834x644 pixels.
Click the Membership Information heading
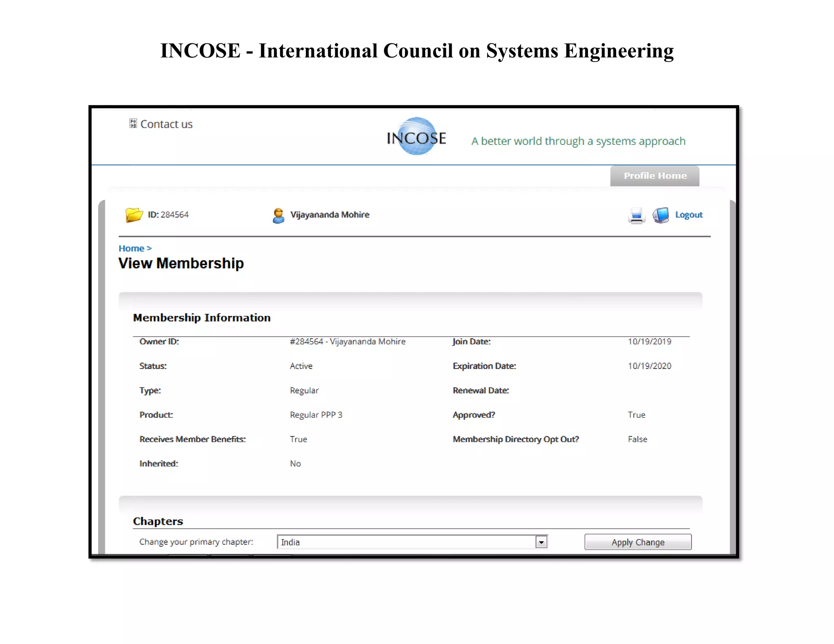202,318
